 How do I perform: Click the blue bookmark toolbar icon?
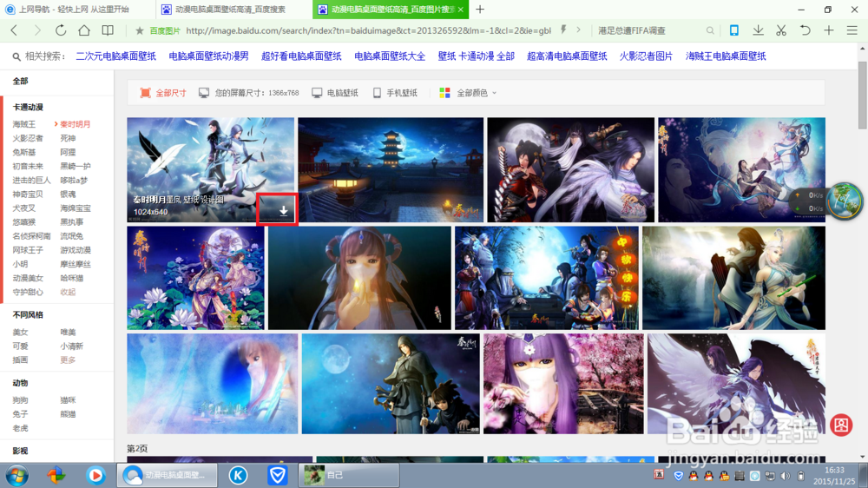click(x=734, y=30)
